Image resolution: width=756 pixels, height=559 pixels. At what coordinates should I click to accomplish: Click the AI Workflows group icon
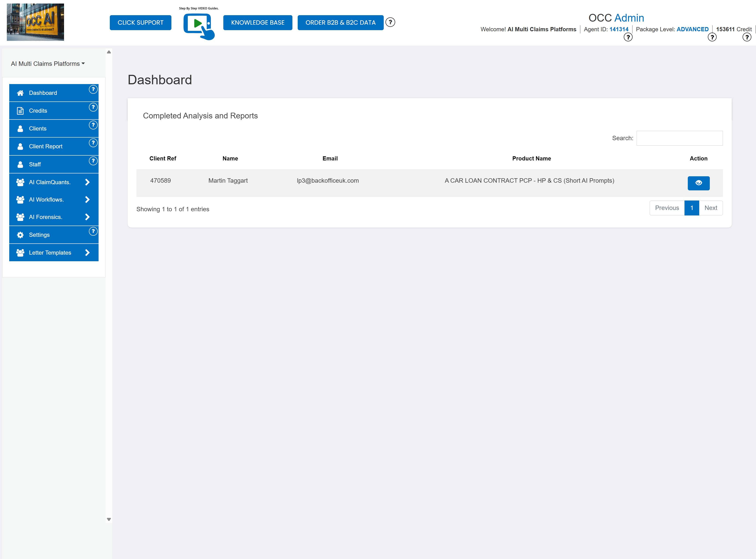[20, 199]
